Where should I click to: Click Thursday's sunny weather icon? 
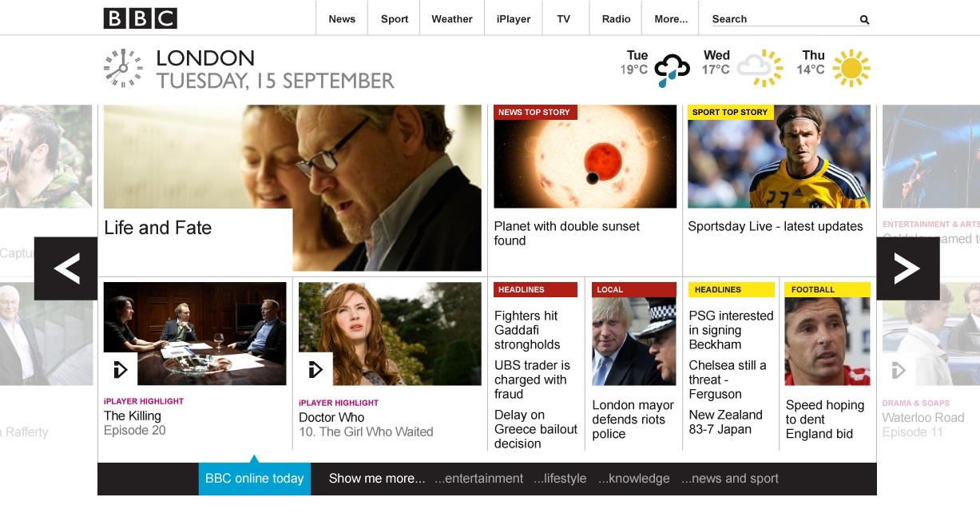click(x=851, y=68)
